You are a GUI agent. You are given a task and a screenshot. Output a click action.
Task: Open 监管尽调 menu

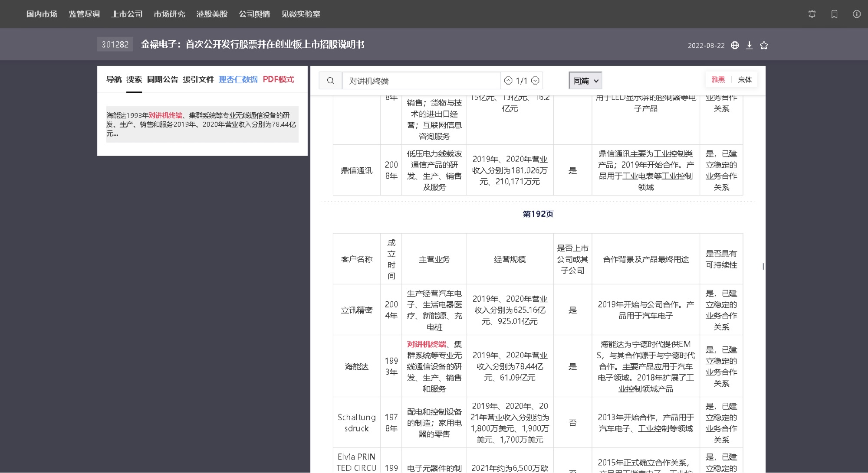point(84,14)
